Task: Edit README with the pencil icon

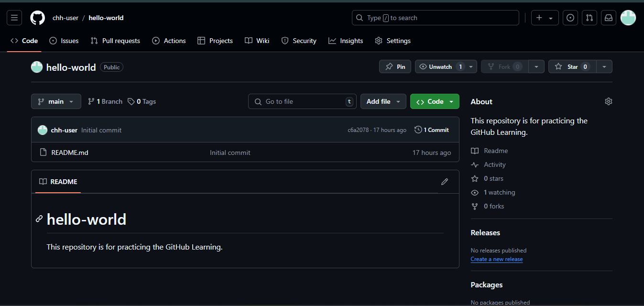Action: [x=445, y=182]
